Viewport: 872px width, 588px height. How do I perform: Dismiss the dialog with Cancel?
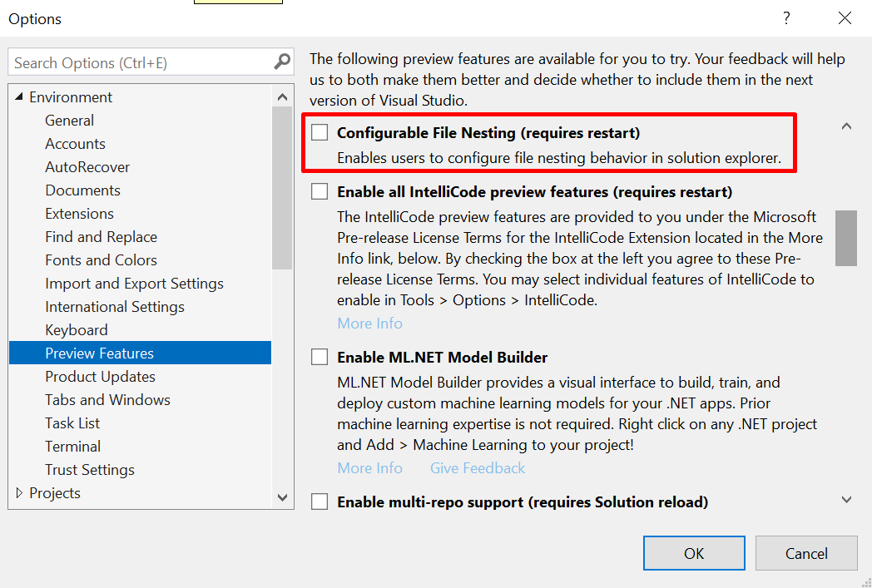805,552
